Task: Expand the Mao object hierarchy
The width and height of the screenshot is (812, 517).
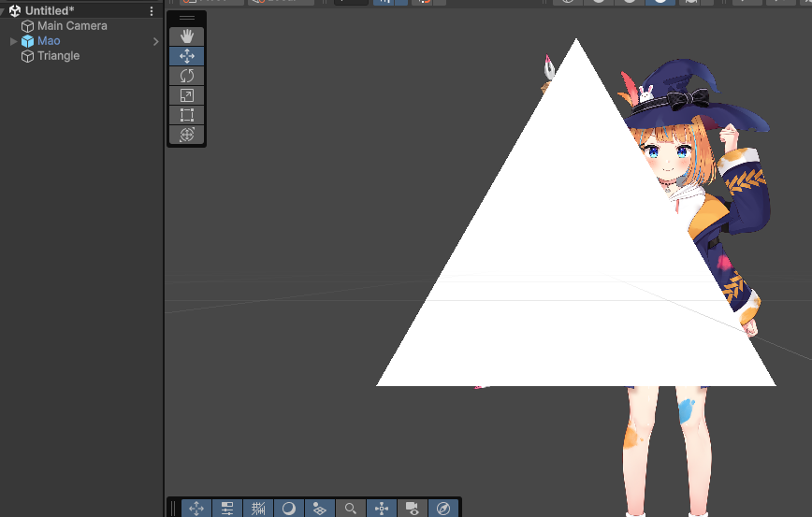Action: tap(13, 41)
